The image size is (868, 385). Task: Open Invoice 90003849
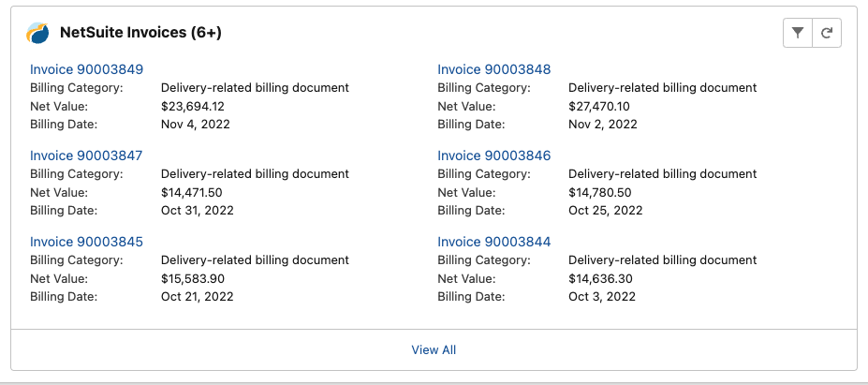coord(86,69)
